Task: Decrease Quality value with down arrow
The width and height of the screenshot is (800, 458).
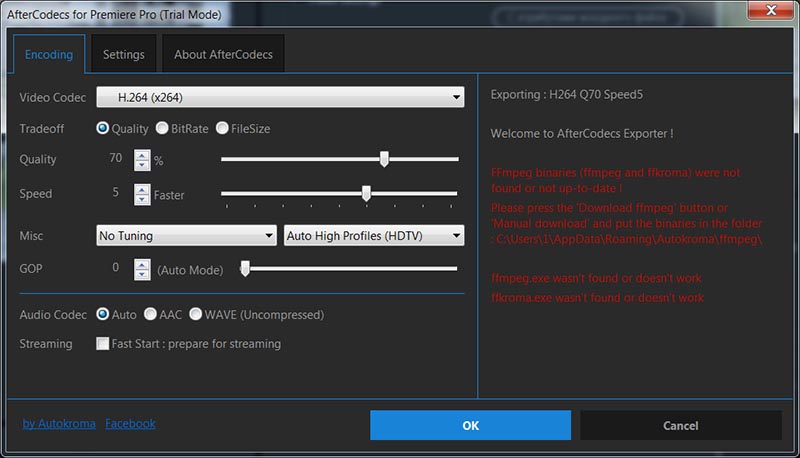Action: [142, 165]
